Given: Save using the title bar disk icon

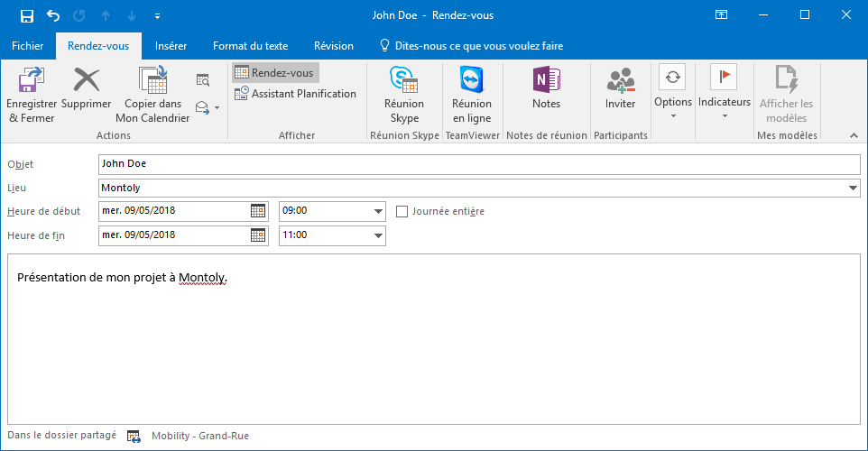Looking at the screenshot, I should [27, 15].
